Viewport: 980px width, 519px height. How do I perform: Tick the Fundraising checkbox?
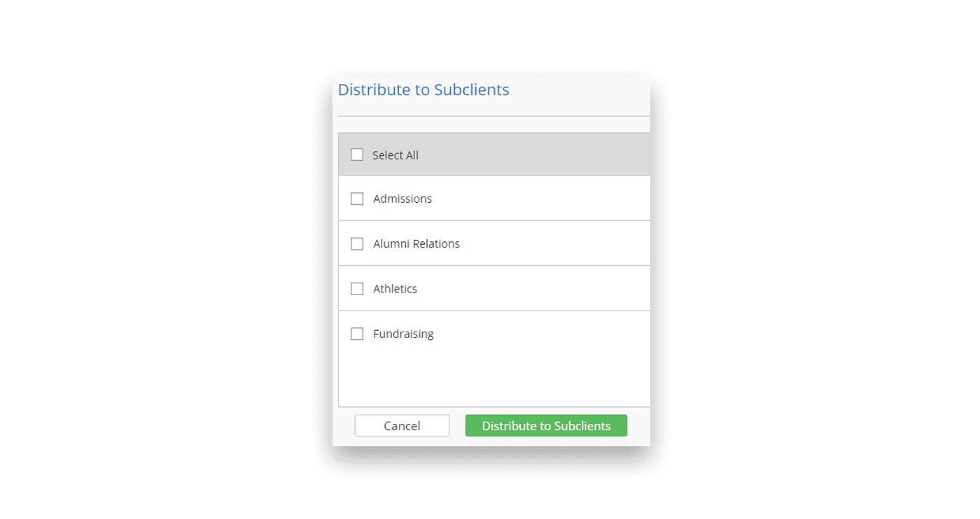click(357, 334)
